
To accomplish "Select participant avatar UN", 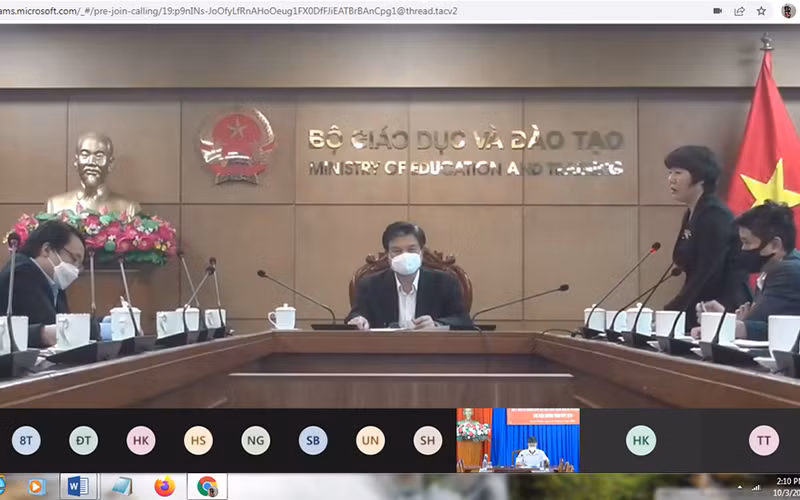I will (x=370, y=440).
